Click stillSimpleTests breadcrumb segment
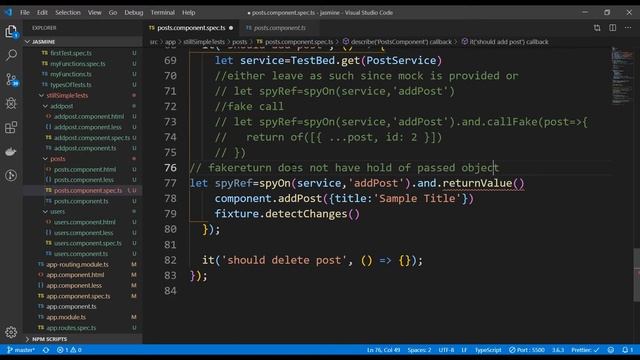The image size is (640, 360). [x=204, y=42]
